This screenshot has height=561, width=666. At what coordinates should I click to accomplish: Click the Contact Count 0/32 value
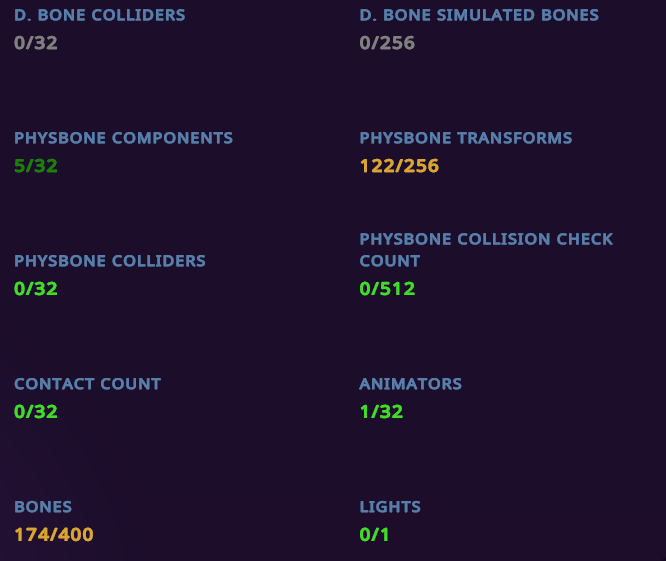tap(36, 411)
